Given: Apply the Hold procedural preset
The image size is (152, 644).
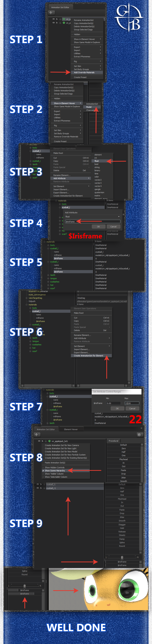Looking at the screenshot, I should click(x=122, y=528).
